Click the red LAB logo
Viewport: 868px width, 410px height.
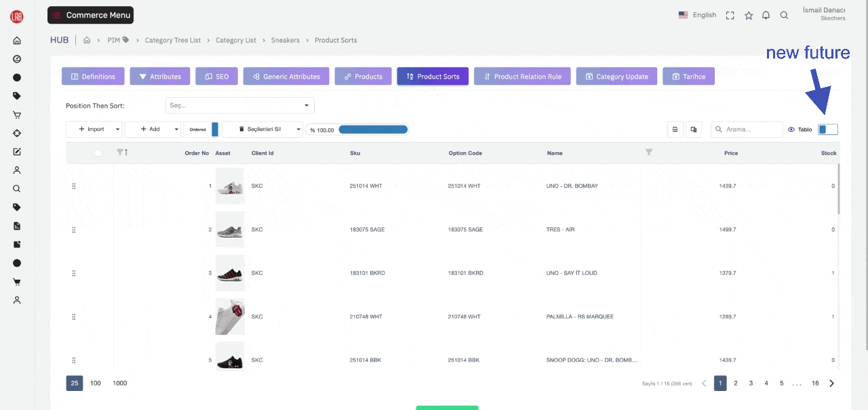click(17, 17)
